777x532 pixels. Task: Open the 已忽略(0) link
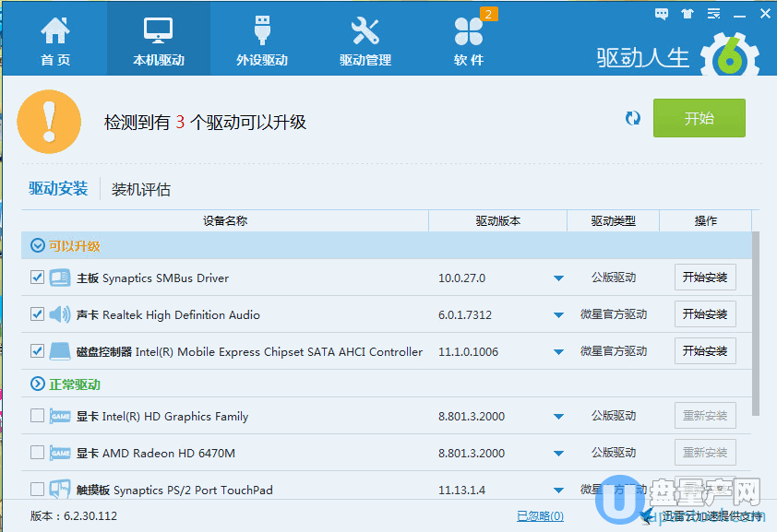coord(540,515)
